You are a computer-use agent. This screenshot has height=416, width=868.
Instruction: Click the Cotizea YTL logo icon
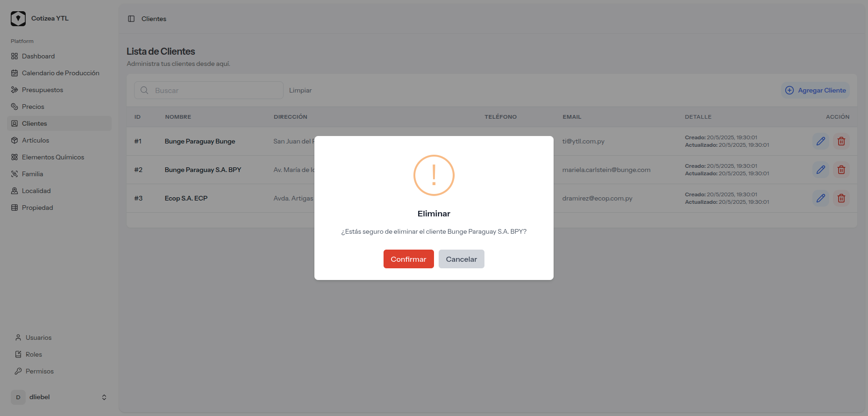18,19
